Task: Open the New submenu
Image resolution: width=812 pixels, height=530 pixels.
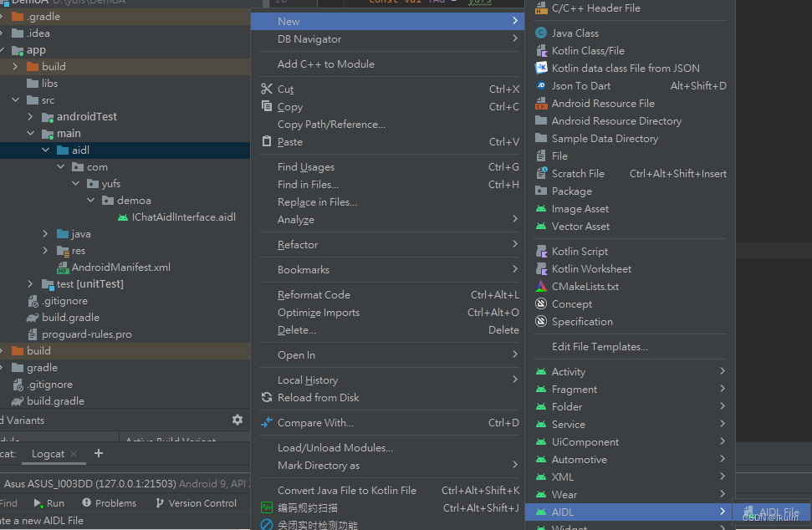Action: pos(387,21)
